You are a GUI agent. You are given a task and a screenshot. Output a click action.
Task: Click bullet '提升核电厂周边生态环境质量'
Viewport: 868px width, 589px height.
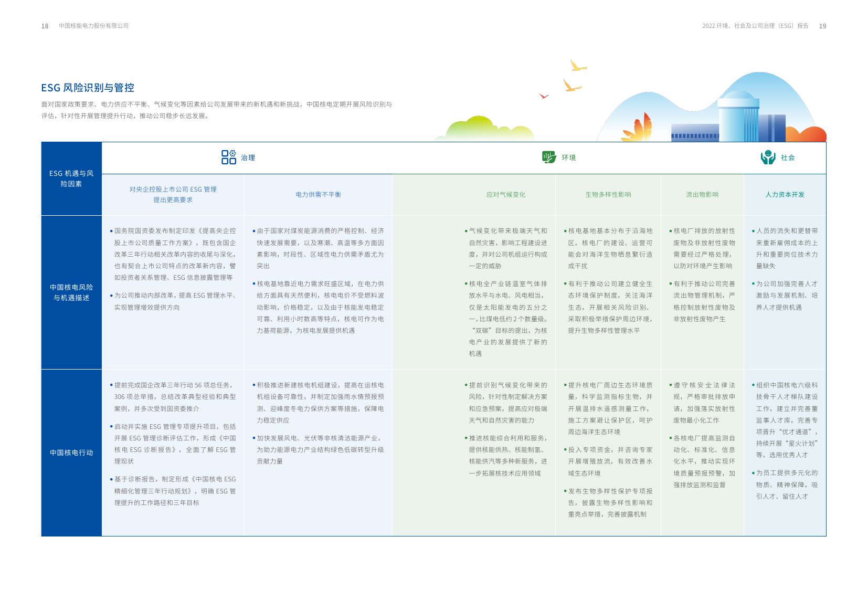(608, 408)
